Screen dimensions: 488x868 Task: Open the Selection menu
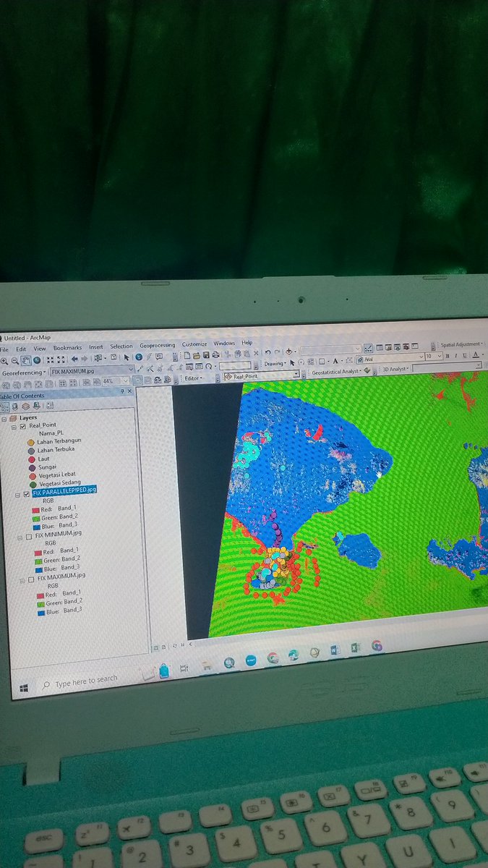(x=121, y=346)
